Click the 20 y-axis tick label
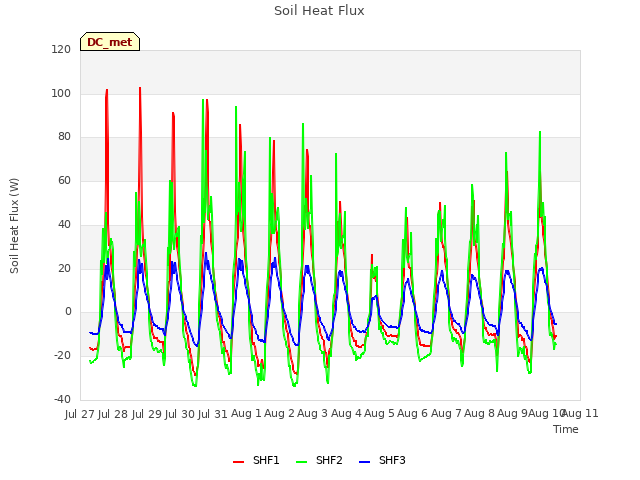 tap(64, 269)
